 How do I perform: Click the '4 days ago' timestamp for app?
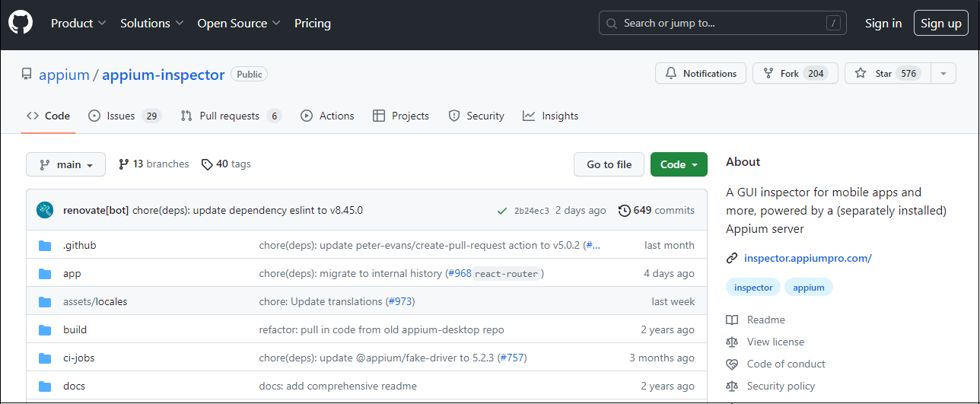coord(669,273)
